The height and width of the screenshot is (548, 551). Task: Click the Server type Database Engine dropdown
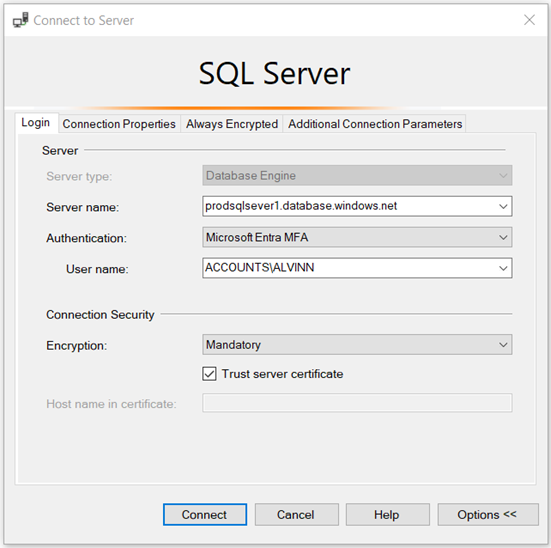357,175
